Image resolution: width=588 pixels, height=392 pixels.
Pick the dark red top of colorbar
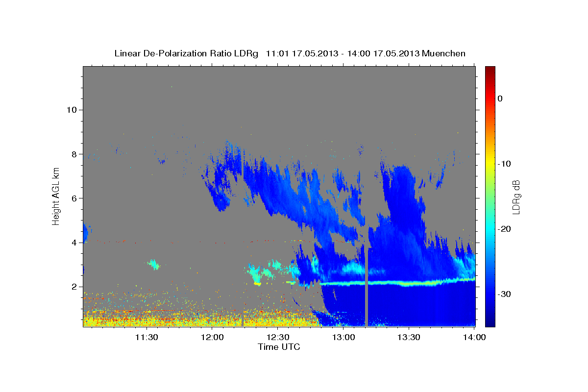(490, 70)
